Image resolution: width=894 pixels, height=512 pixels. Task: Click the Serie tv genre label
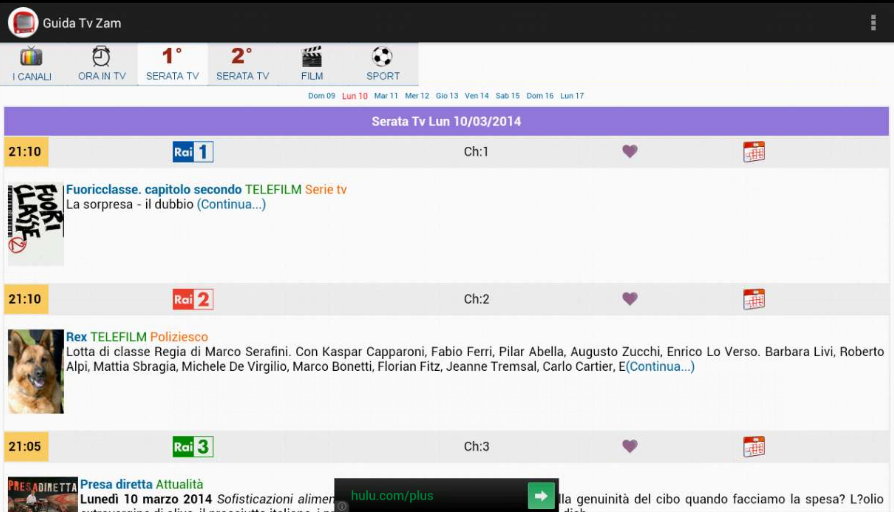(326, 189)
